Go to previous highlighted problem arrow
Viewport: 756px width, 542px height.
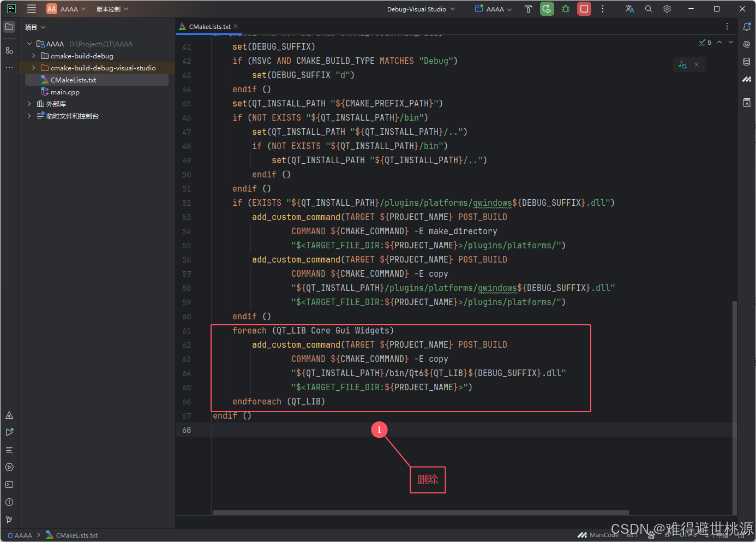[719, 42]
